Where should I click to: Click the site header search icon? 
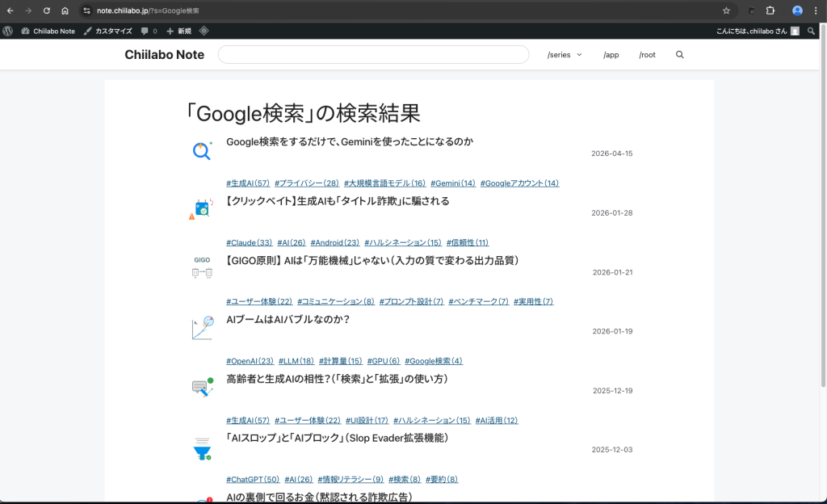pyautogui.click(x=680, y=55)
